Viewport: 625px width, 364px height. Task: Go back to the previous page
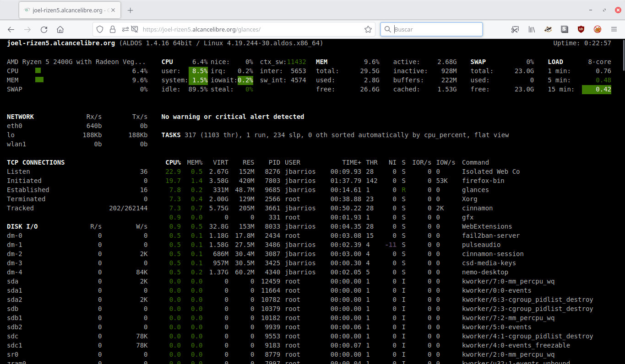[11, 29]
